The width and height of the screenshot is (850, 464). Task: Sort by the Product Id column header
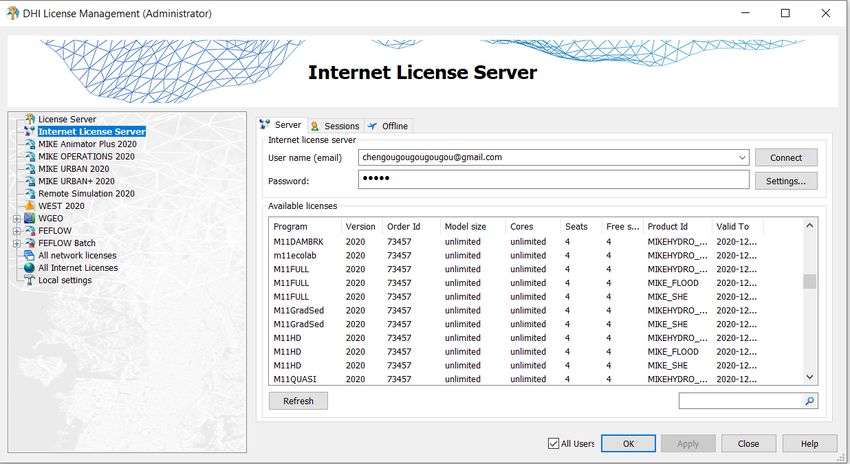[x=677, y=227]
